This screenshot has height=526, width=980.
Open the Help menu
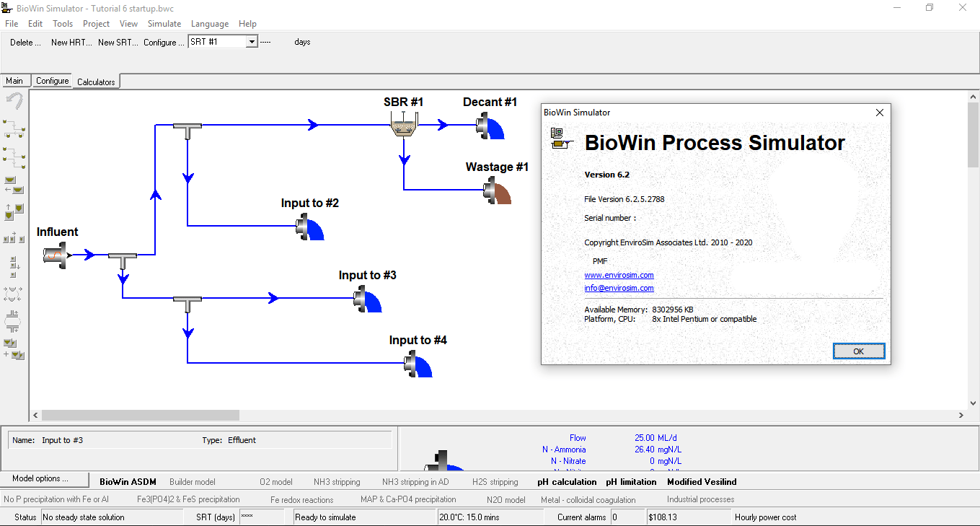(x=247, y=24)
